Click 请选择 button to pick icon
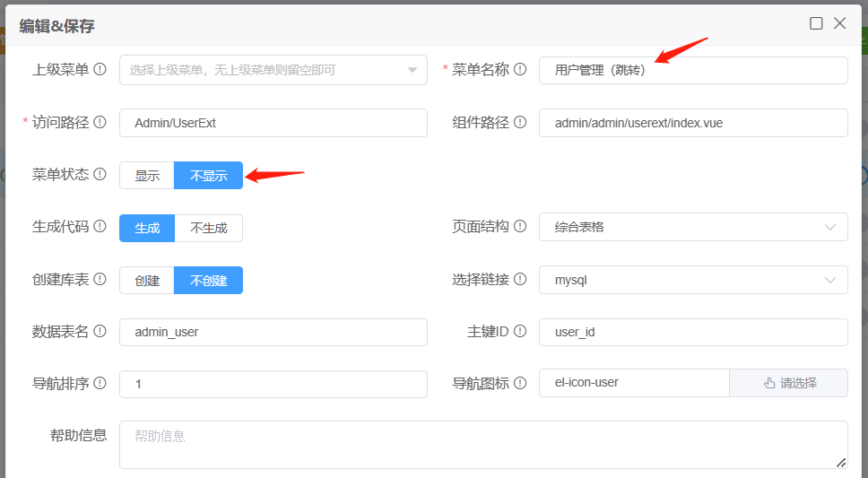 coord(789,383)
